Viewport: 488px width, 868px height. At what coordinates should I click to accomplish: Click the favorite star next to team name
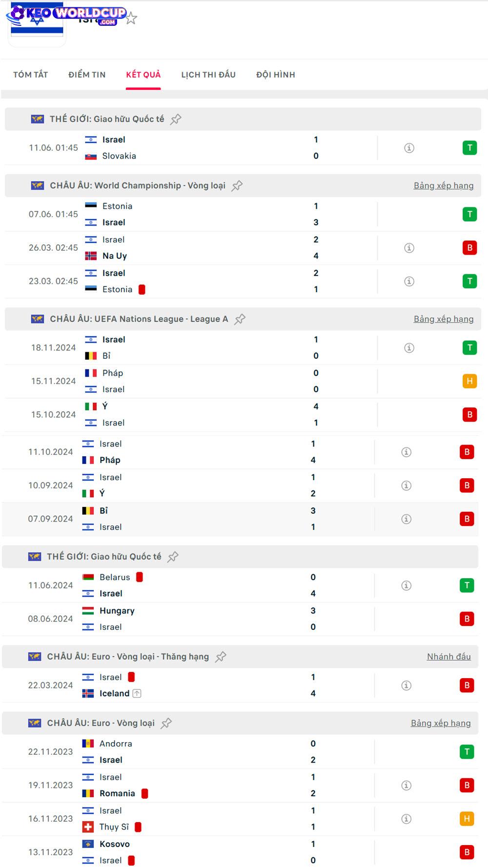131,19
